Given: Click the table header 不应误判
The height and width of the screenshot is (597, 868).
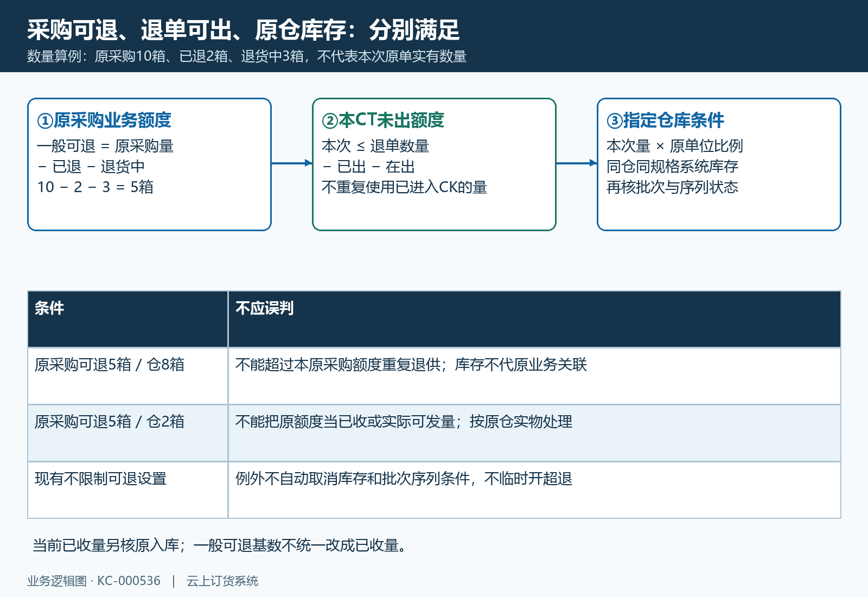Looking at the screenshot, I should point(534,319).
